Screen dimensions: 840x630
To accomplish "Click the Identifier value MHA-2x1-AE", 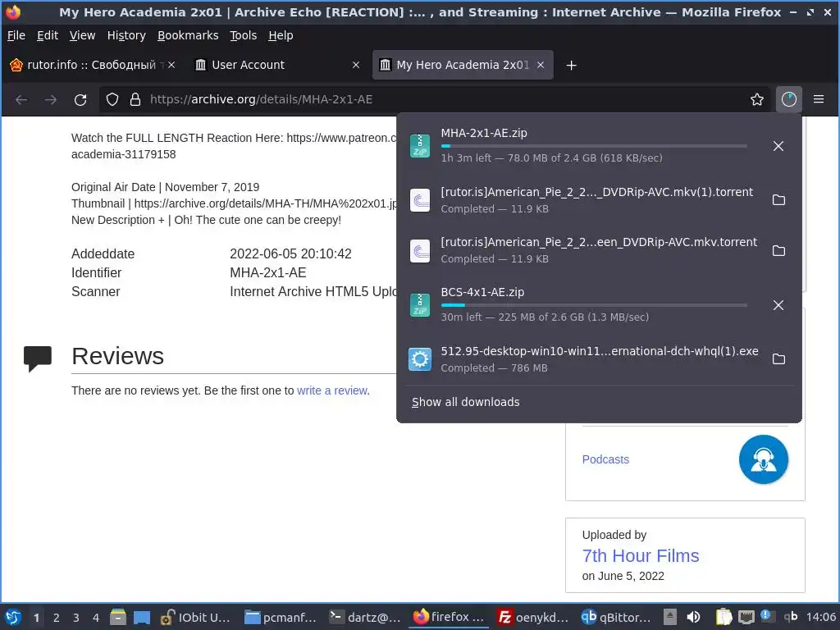I will pyautogui.click(x=268, y=272).
